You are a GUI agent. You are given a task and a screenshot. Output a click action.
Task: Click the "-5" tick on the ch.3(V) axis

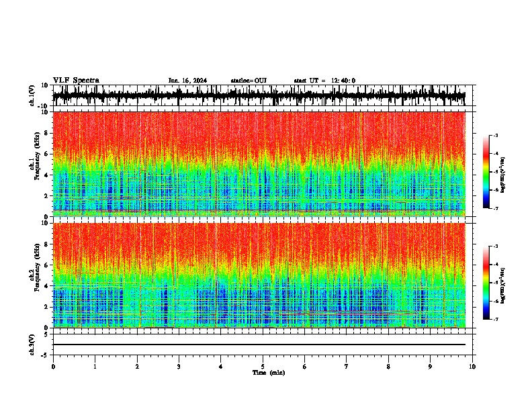[x=46, y=355]
